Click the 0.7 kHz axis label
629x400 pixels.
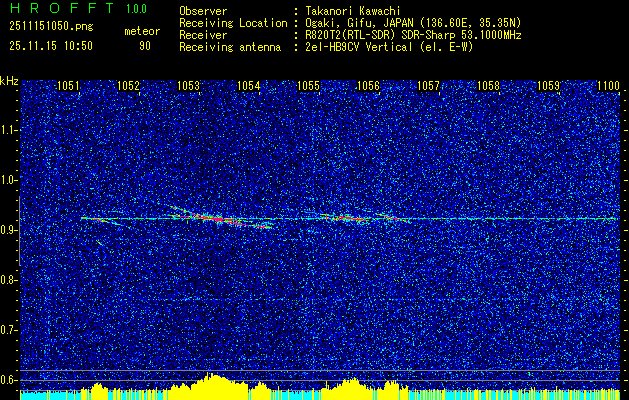click(8, 330)
